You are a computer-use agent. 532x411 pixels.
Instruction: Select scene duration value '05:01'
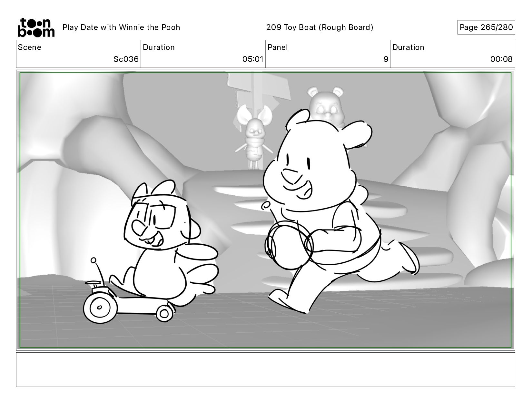(x=253, y=59)
